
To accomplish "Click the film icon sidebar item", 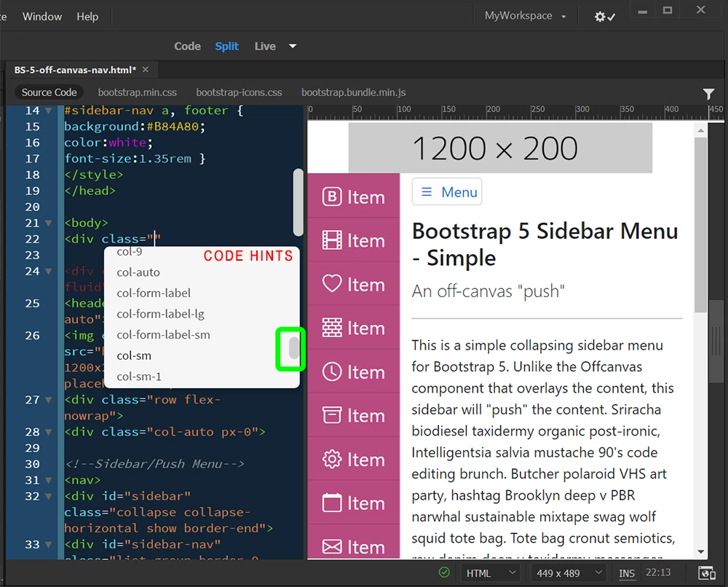I will (354, 240).
